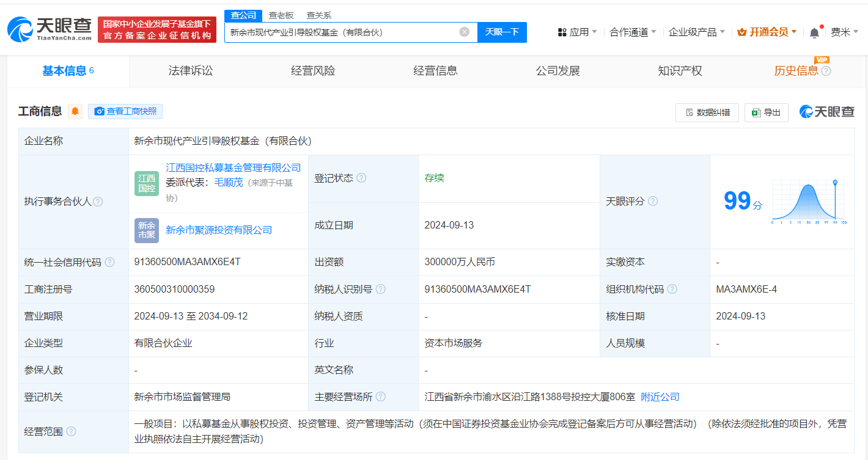This screenshot has height=460, width=868.
Task: Click the 300000万人民币 capital value
Action: point(460,262)
